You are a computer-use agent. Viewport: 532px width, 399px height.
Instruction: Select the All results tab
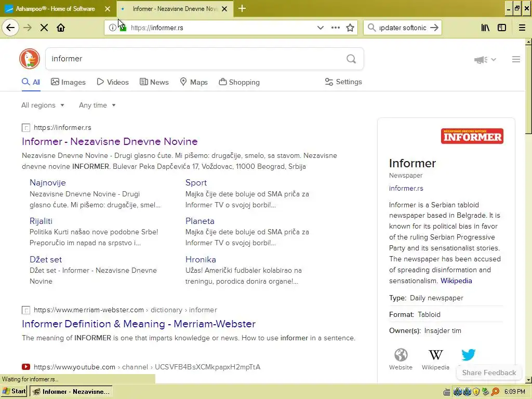(31, 82)
